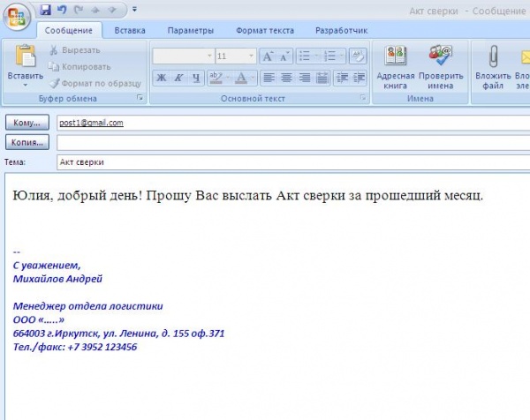This screenshot has height=420, width=530.
Task: Expand the Вставить paste options arrow
Action: [26, 86]
